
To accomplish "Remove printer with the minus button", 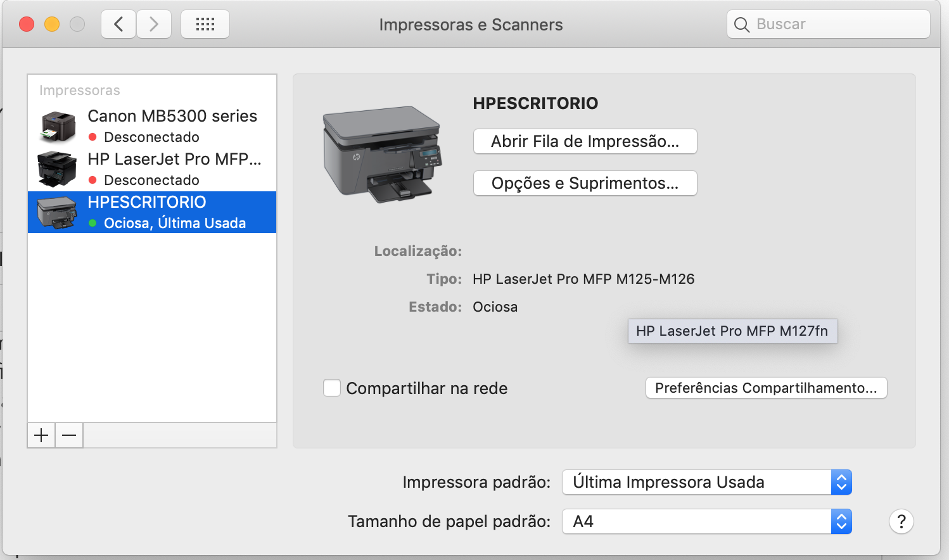I will 69,435.
